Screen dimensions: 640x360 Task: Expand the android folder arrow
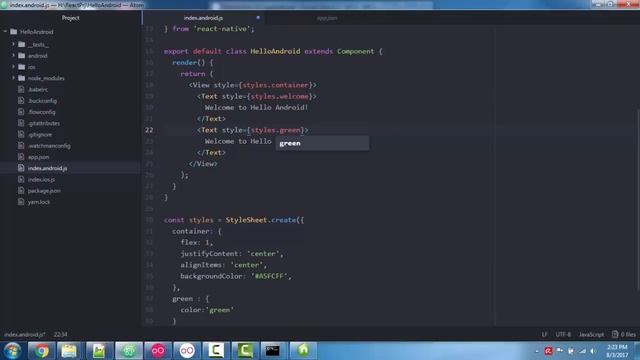[x=13, y=56]
